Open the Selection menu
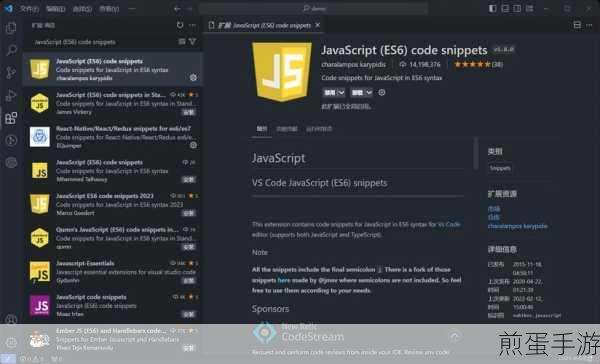Screen dimensions: 600x364 click(82, 8)
